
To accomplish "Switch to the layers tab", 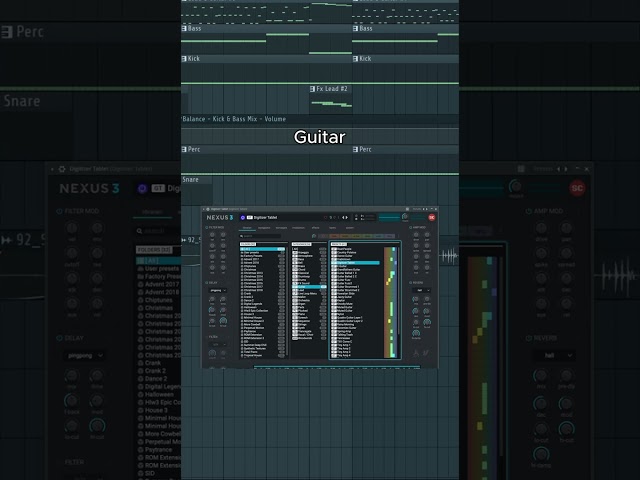I will click(x=333, y=228).
